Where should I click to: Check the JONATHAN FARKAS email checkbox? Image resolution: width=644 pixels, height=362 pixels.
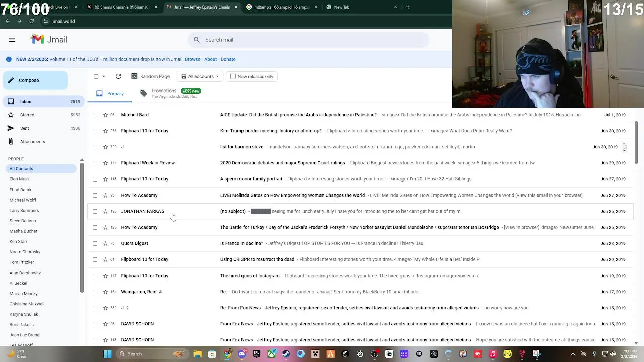point(95,211)
